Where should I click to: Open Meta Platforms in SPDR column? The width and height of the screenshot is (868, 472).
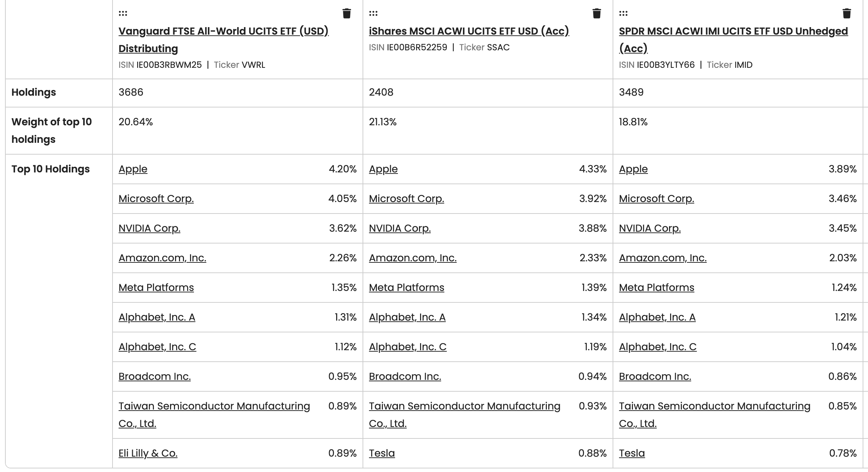pos(657,287)
